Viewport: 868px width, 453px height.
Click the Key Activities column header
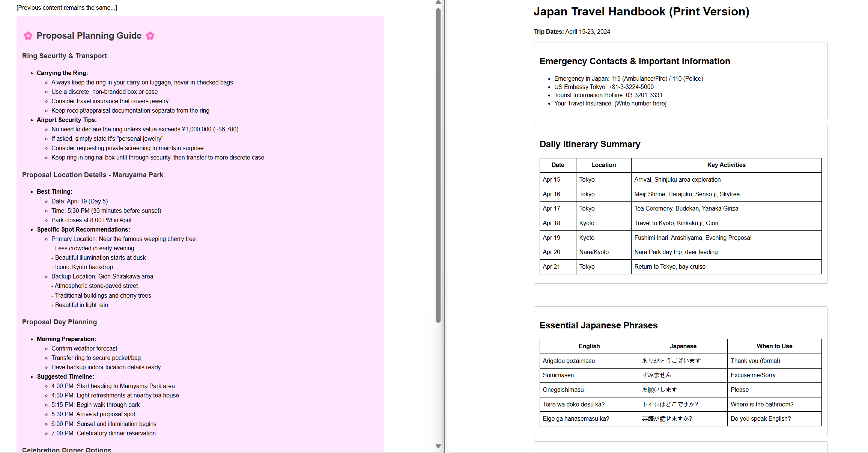point(726,165)
